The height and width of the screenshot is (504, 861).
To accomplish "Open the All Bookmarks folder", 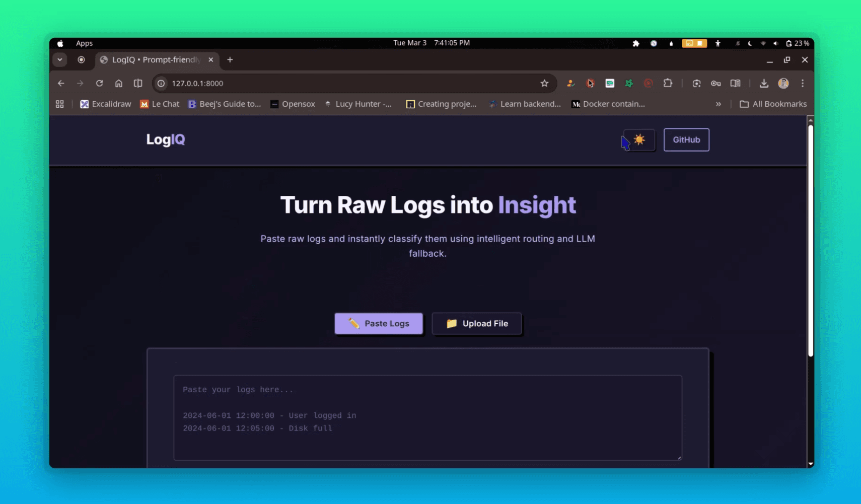I will [x=773, y=104].
